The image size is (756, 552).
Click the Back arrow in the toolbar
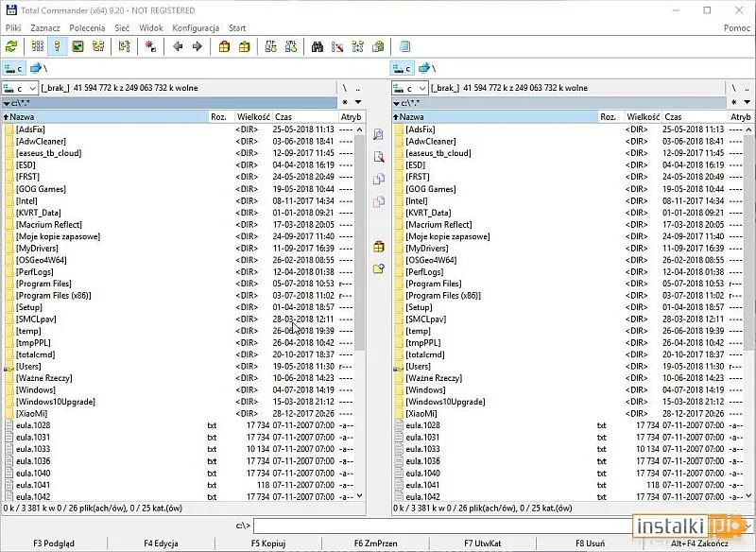(x=178, y=45)
